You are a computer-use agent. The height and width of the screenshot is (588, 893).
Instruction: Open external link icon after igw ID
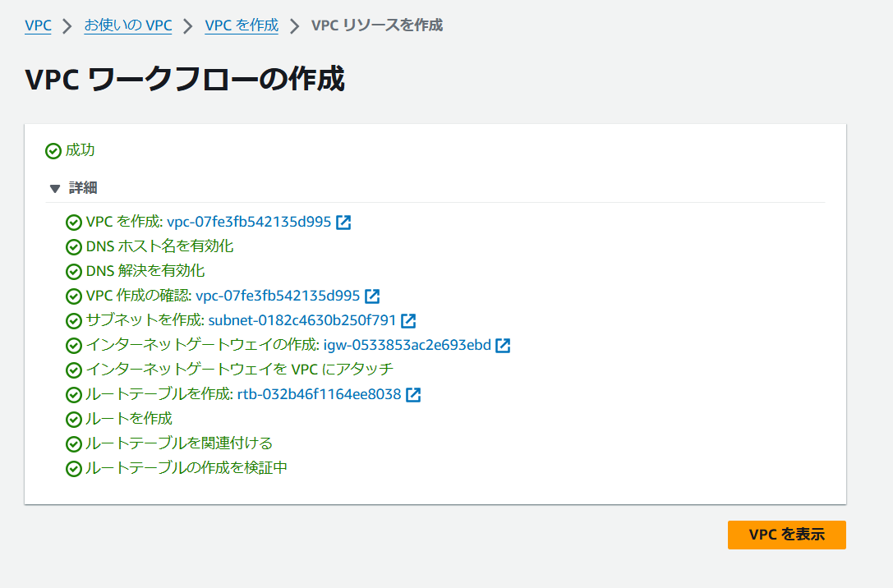click(x=503, y=345)
